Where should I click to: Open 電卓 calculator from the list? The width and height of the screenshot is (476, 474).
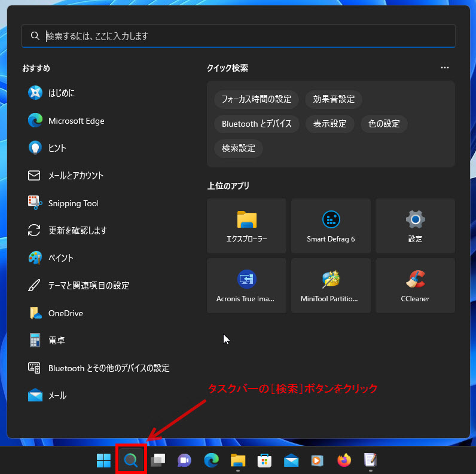[56, 341]
